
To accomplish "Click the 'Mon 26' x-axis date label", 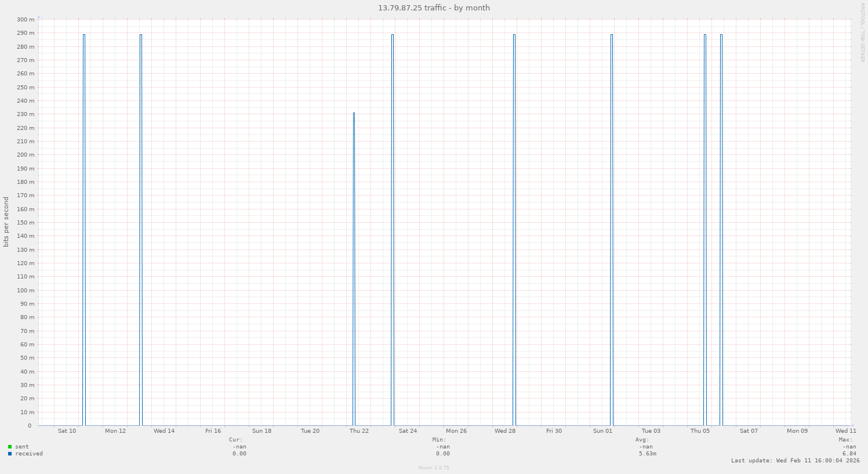I will [x=456, y=431].
